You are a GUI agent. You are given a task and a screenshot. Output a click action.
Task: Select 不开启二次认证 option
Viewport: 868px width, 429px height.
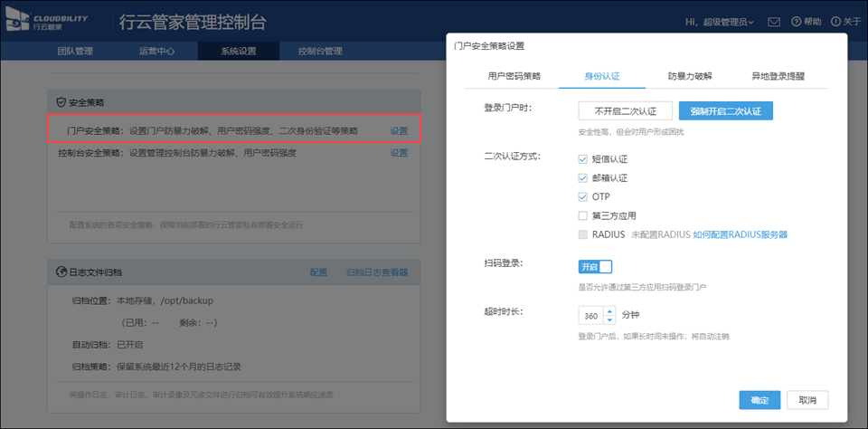pyautogui.click(x=625, y=111)
